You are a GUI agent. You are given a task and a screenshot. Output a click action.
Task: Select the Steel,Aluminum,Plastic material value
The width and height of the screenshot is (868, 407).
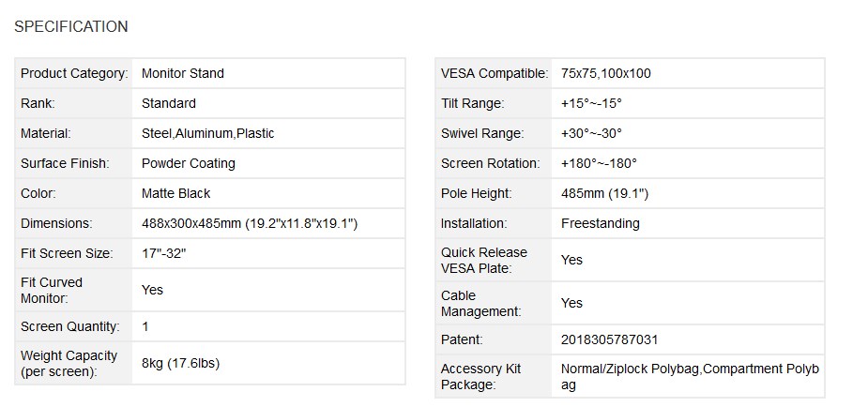tap(207, 133)
